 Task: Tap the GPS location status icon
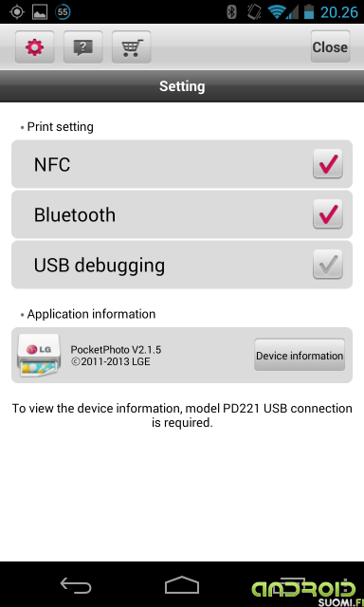click(x=17, y=12)
